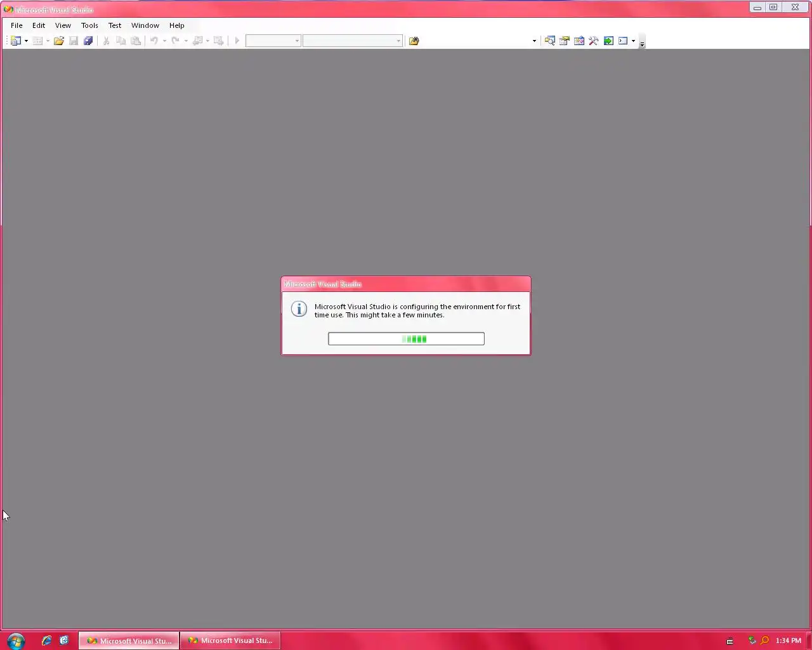The image size is (812, 650).
Task: Expand the Undo history dropdown arrow
Action: (x=164, y=41)
